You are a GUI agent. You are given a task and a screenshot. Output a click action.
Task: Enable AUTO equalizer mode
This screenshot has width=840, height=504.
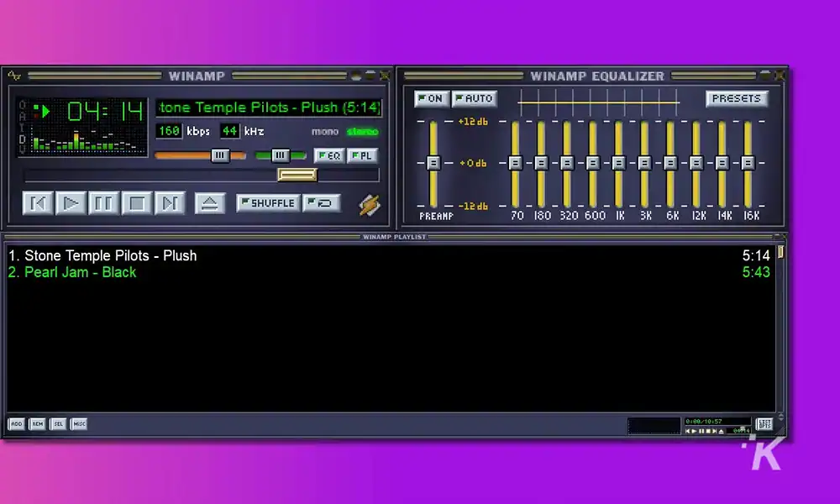475,98
